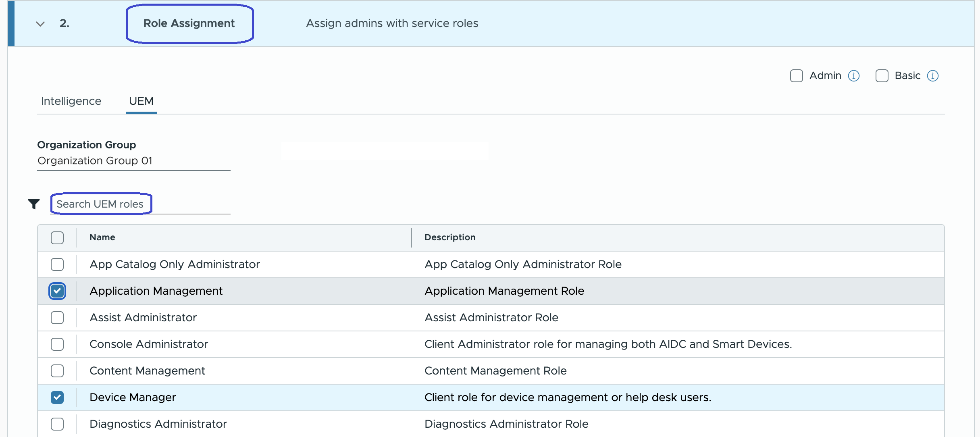This screenshot has height=437, width=980.
Task: Check the Assist Administrator role
Action: [x=57, y=318]
